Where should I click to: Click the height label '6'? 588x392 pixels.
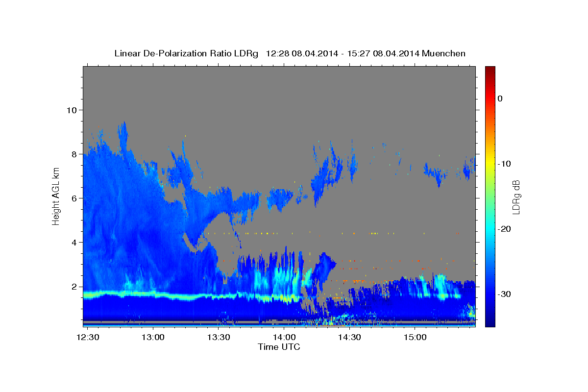(x=73, y=198)
